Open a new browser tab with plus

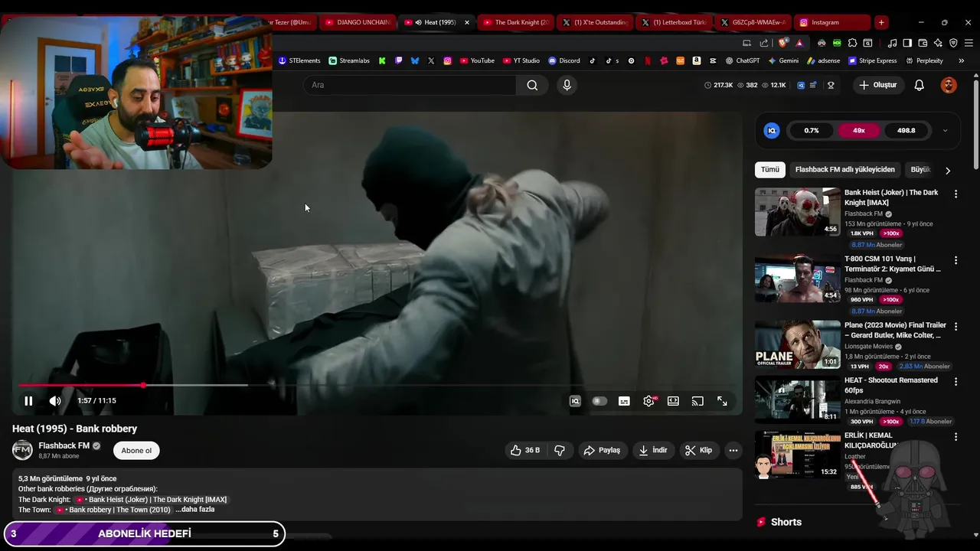pos(881,22)
